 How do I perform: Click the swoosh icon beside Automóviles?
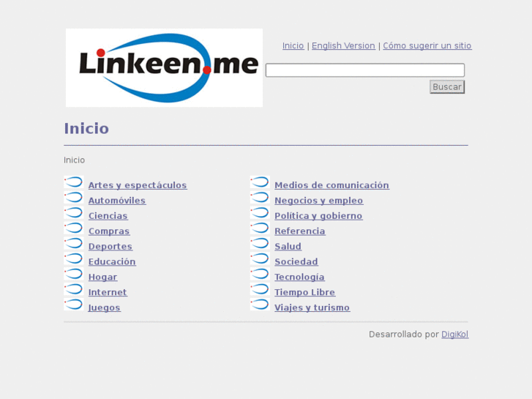point(74,197)
